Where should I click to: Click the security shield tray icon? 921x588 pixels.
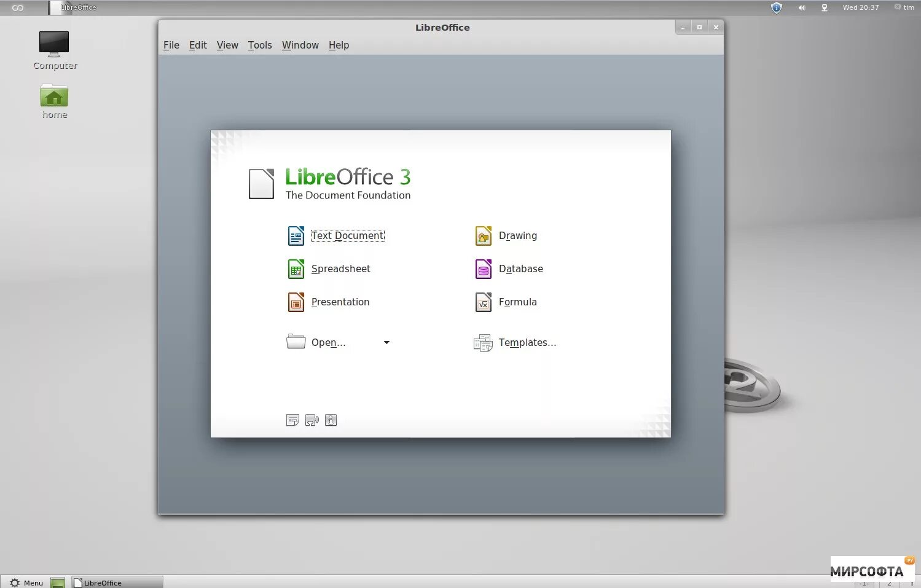click(x=777, y=7)
